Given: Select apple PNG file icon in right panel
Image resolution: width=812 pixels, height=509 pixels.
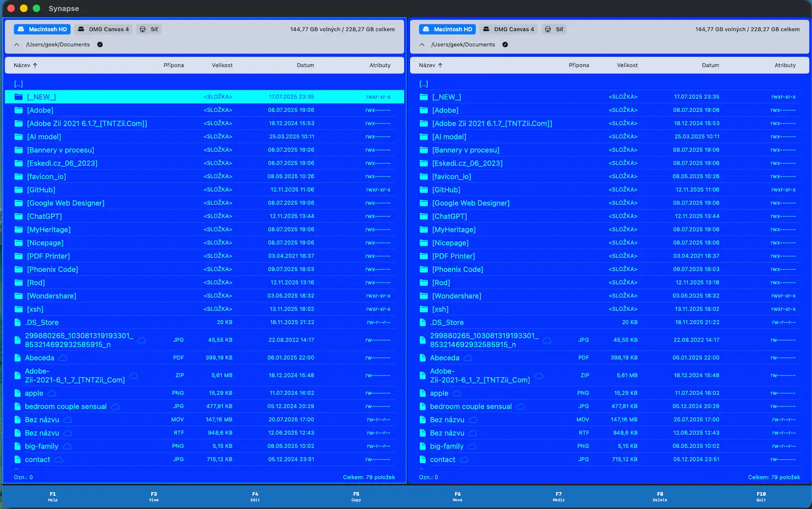Looking at the screenshot, I should point(423,393).
